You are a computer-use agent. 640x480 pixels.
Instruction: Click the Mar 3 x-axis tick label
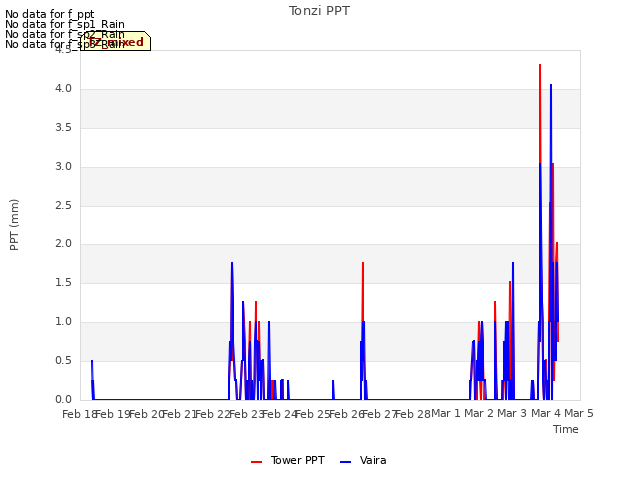point(512,413)
